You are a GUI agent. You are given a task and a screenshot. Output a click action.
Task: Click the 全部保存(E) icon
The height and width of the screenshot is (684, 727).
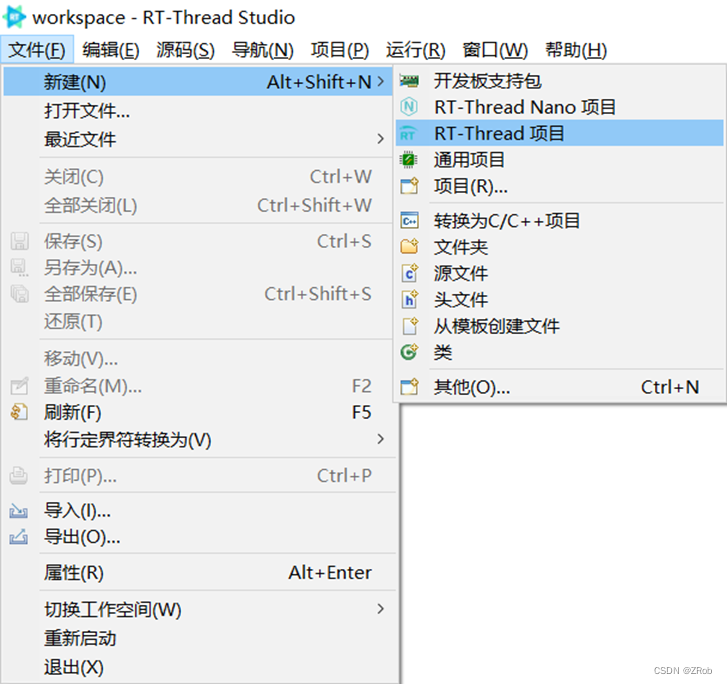[19, 294]
